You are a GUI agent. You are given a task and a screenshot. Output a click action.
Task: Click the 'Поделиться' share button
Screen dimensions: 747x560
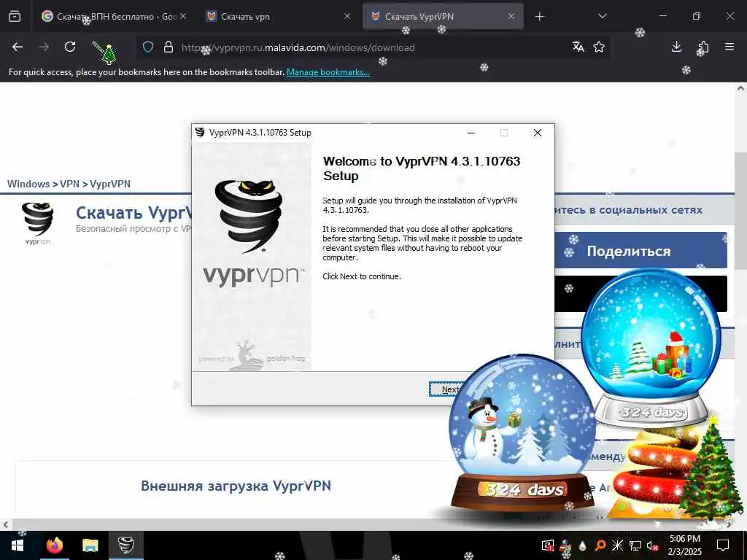tap(640, 251)
